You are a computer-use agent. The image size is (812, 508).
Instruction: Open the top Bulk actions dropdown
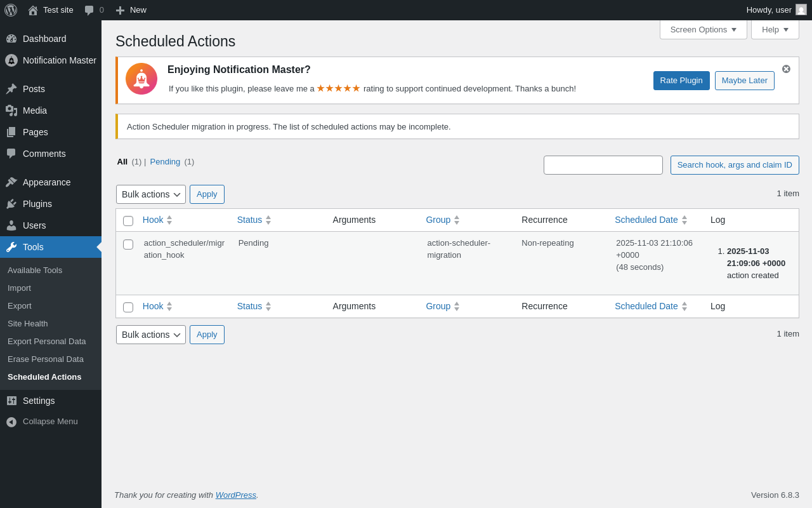151,194
